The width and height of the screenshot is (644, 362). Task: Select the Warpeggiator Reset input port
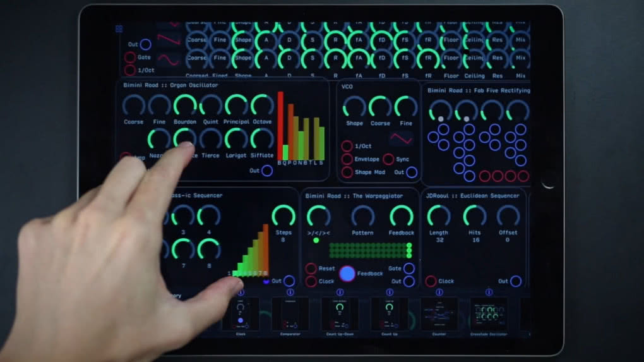tap(311, 268)
